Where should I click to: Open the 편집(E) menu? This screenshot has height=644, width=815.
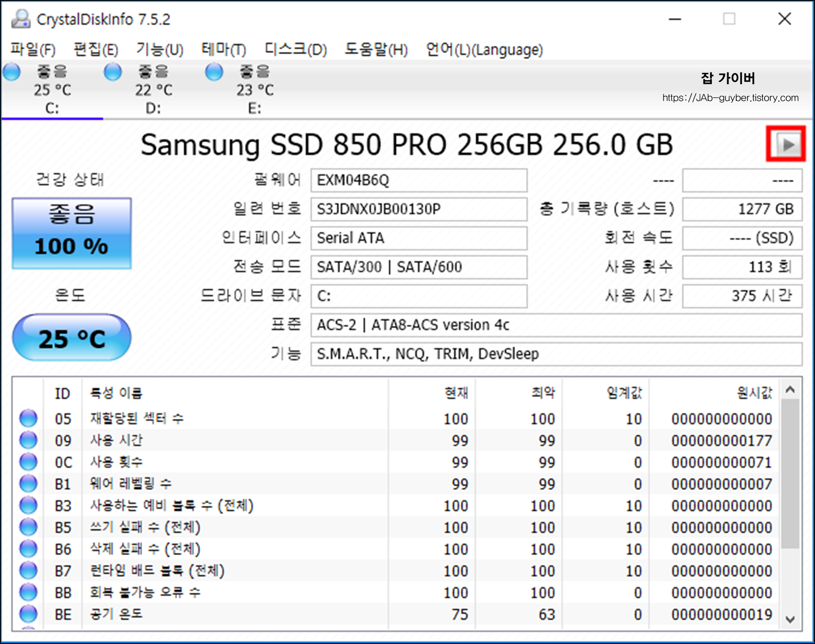(96, 49)
